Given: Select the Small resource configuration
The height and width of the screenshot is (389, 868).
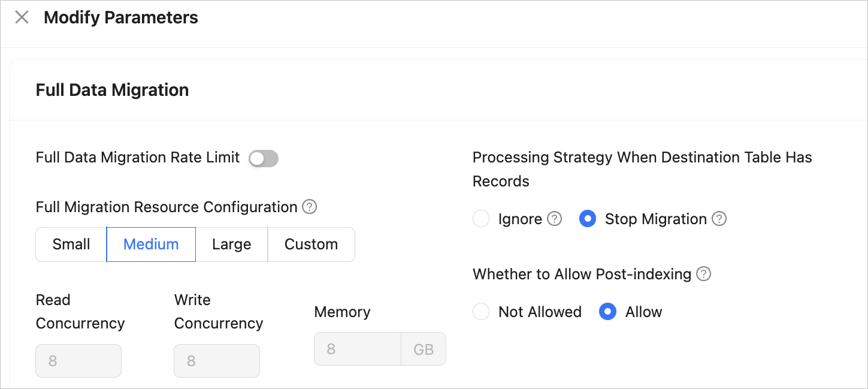Looking at the screenshot, I should pyautogui.click(x=71, y=245).
